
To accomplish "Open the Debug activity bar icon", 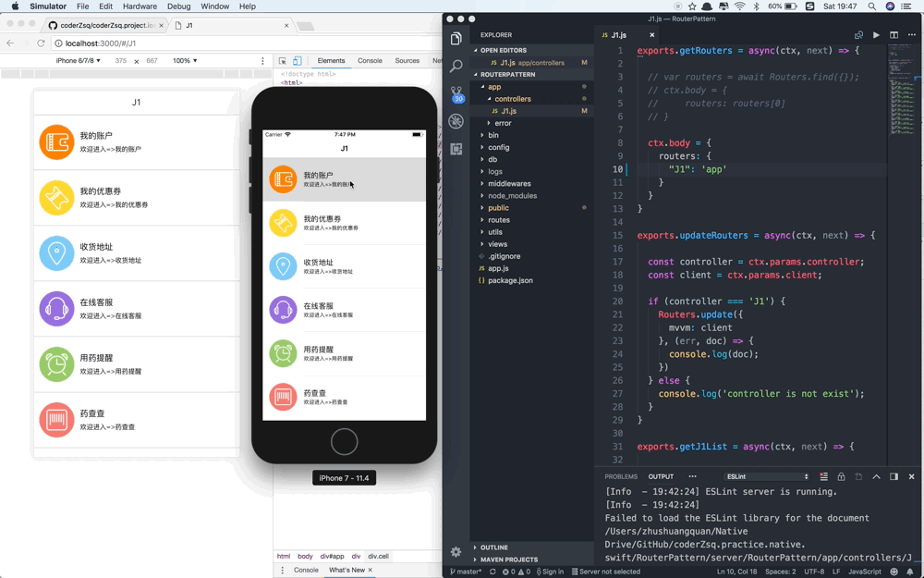I will [456, 121].
